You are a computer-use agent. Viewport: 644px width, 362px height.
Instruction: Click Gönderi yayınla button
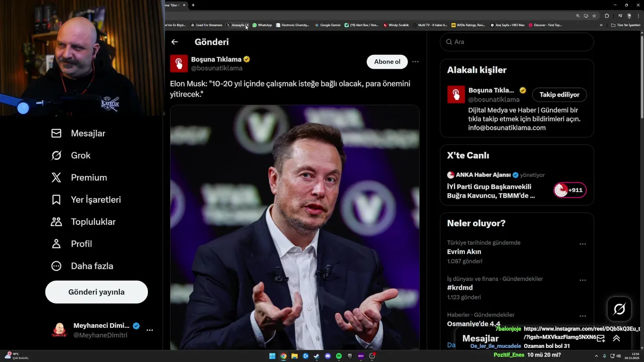(97, 292)
